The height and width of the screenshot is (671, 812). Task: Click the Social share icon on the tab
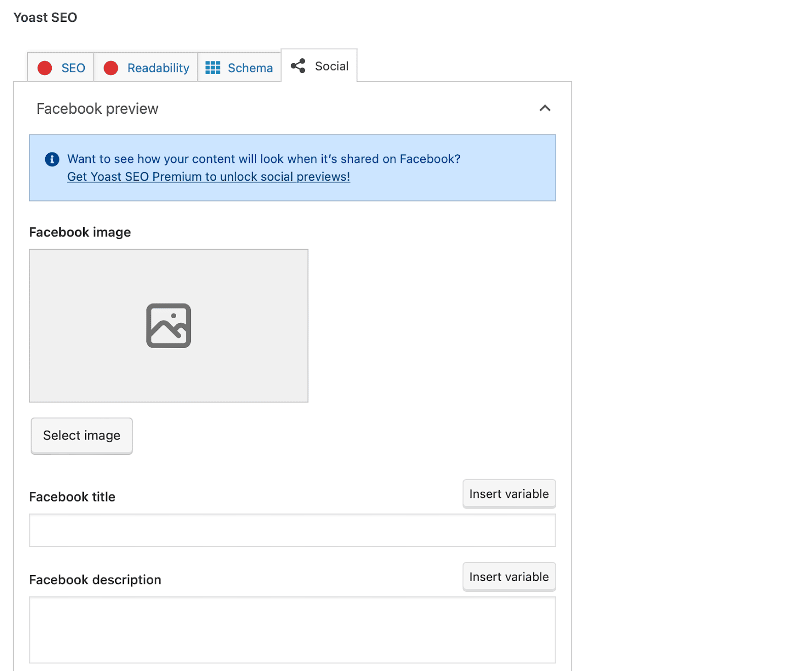tap(298, 65)
